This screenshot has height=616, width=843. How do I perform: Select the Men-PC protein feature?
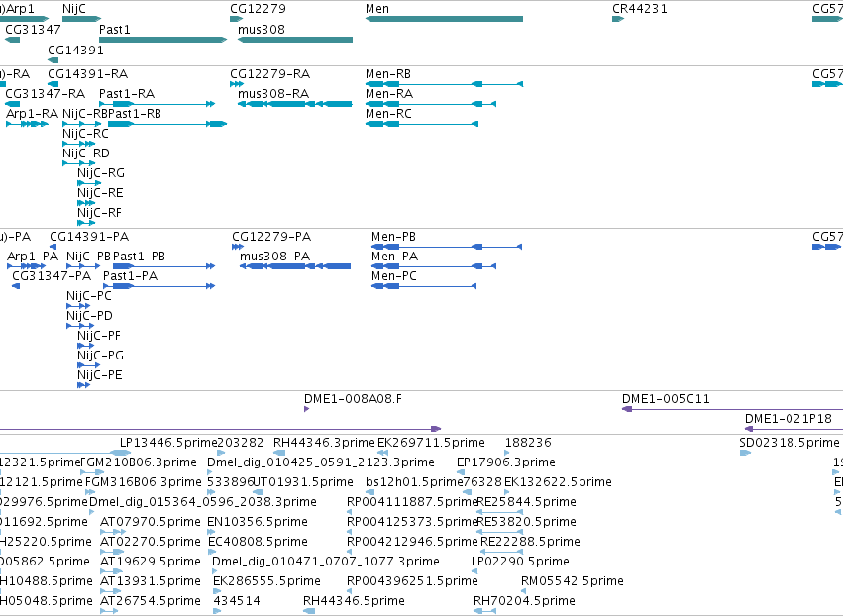click(x=424, y=286)
